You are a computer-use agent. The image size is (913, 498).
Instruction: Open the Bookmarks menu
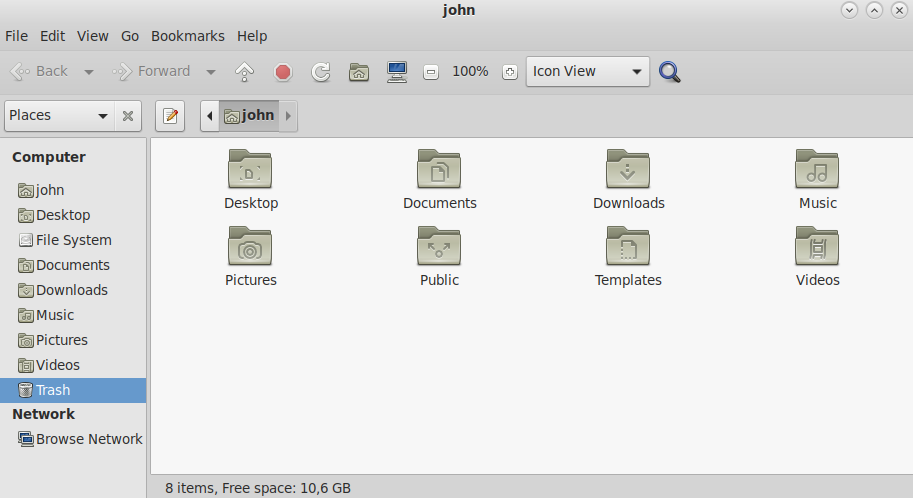(x=187, y=36)
